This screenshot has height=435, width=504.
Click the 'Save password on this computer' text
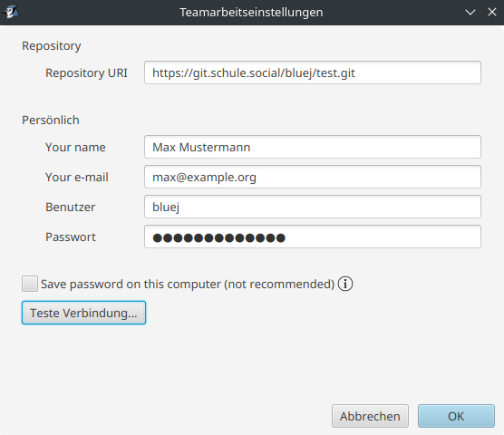(x=188, y=284)
